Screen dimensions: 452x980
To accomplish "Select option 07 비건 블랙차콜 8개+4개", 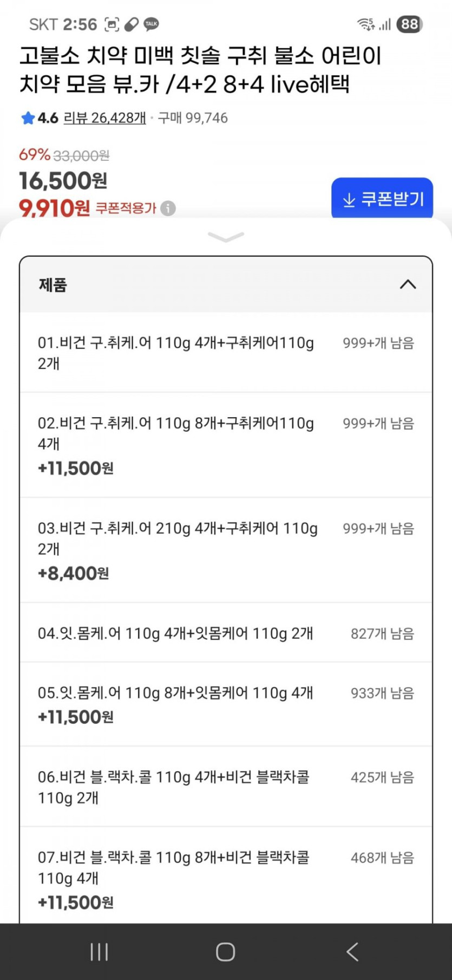I will click(226, 878).
